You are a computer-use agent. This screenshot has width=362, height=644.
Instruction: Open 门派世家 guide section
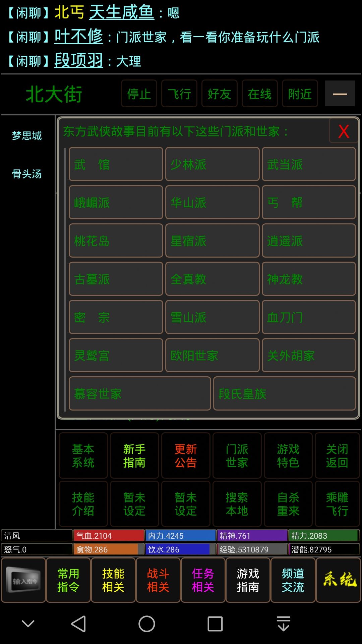tap(237, 455)
